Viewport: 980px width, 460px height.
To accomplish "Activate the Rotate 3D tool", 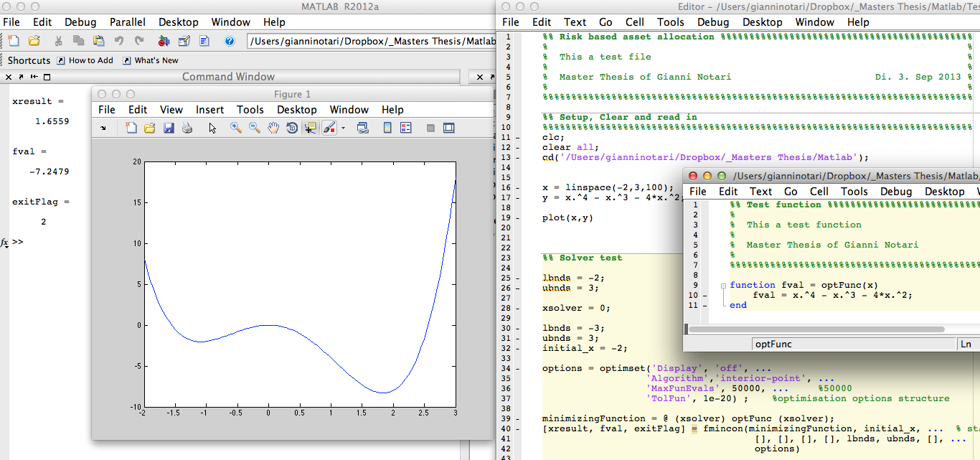I will [x=292, y=128].
